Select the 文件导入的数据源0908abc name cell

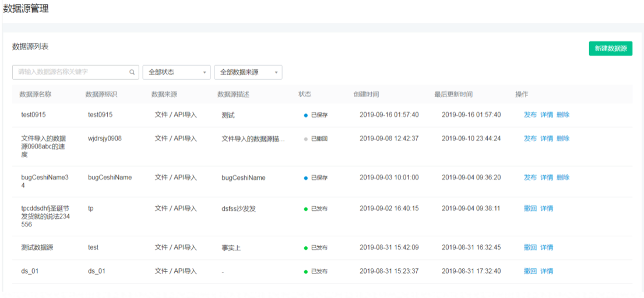point(43,147)
